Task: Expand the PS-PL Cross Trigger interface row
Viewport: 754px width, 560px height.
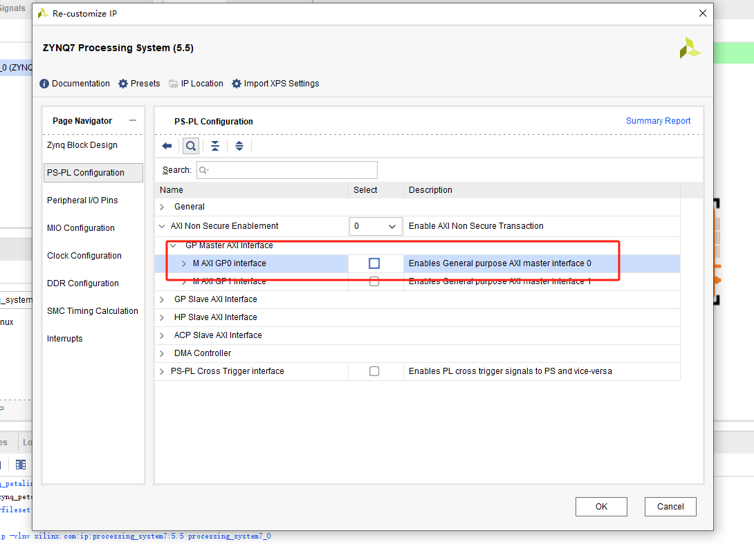Action: coord(162,371)
